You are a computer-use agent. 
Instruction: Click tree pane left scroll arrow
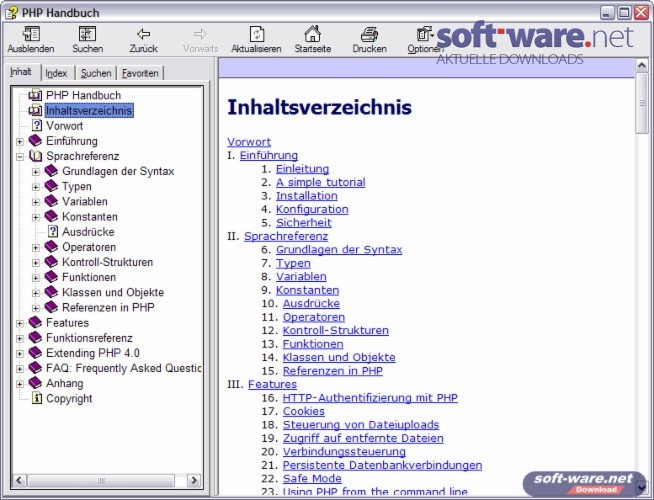(x=20, y=480)
